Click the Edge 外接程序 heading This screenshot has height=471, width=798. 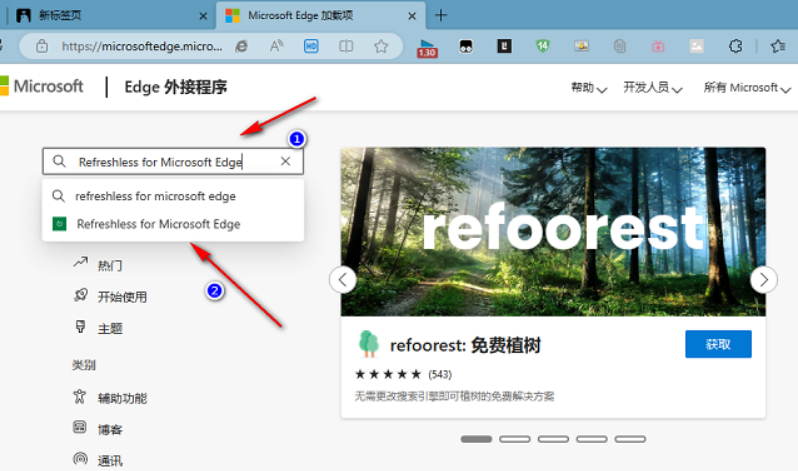[x=176, y=87]
